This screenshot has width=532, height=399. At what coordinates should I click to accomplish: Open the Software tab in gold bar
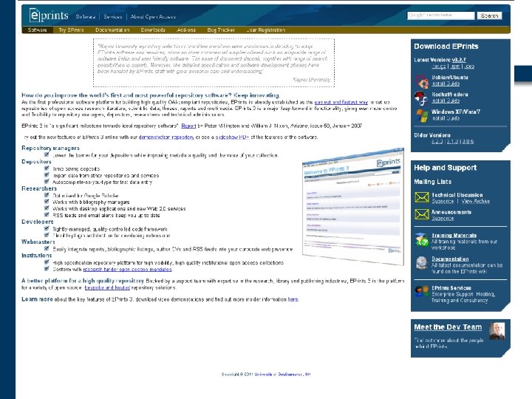coord(38,30)
